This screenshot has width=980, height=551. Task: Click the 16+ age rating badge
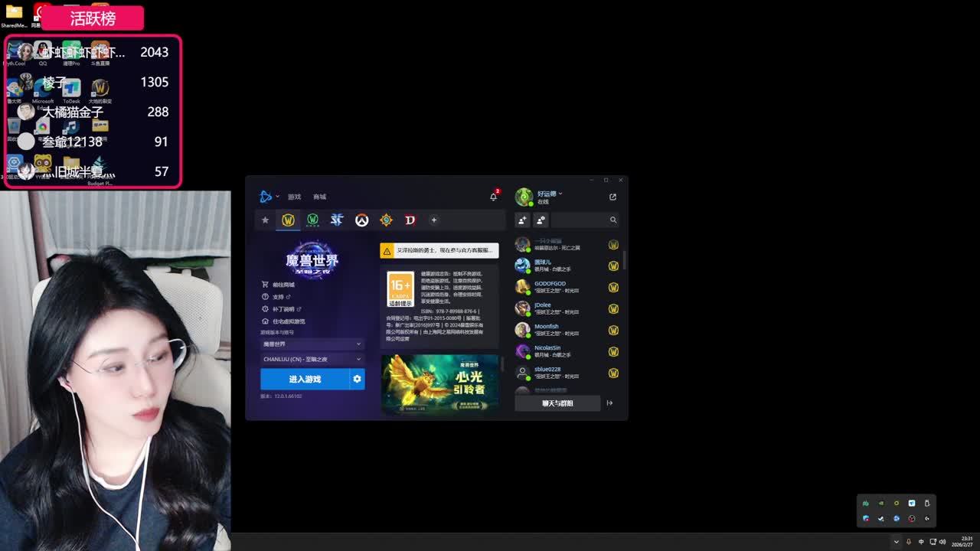click(400, 289)
